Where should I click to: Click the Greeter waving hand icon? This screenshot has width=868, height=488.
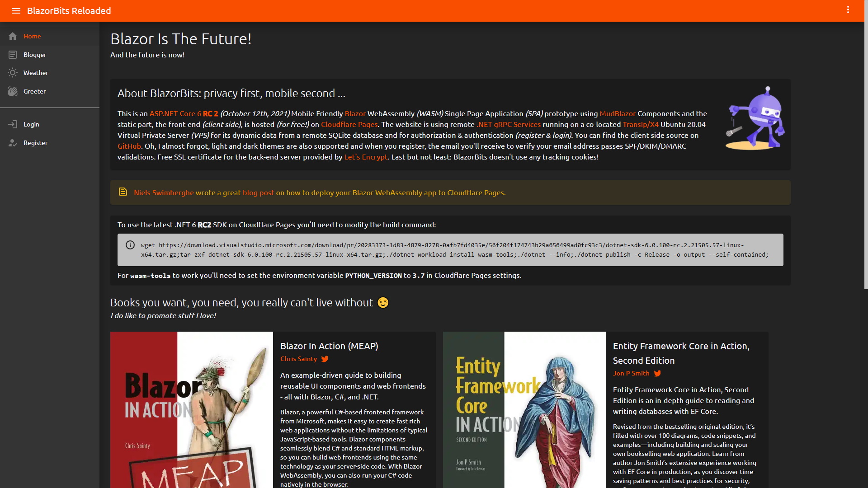click(x=13, y=91)
